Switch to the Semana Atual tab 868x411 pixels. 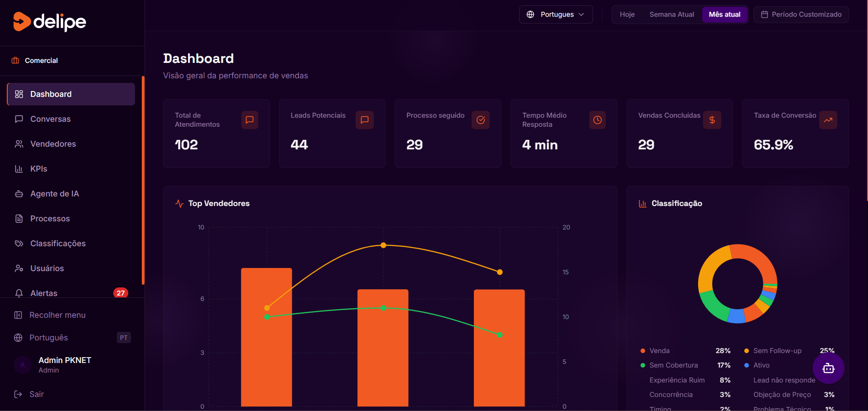tap(671, 14)
